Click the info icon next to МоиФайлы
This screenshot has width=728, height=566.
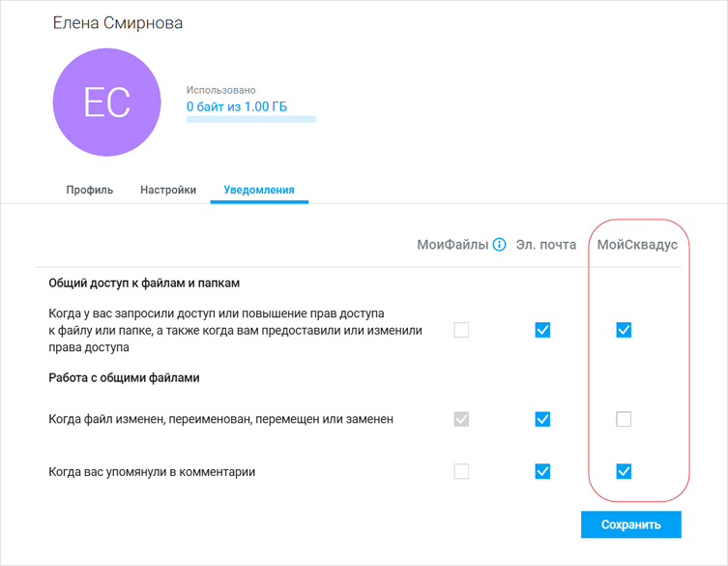tap(499, 245)
